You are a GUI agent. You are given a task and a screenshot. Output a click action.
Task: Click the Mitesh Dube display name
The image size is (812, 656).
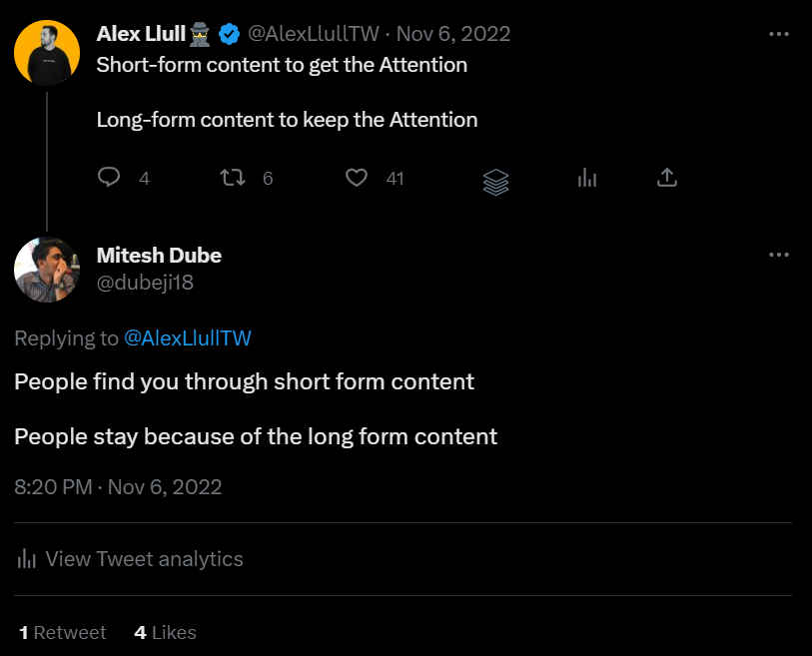pos(159,256)
